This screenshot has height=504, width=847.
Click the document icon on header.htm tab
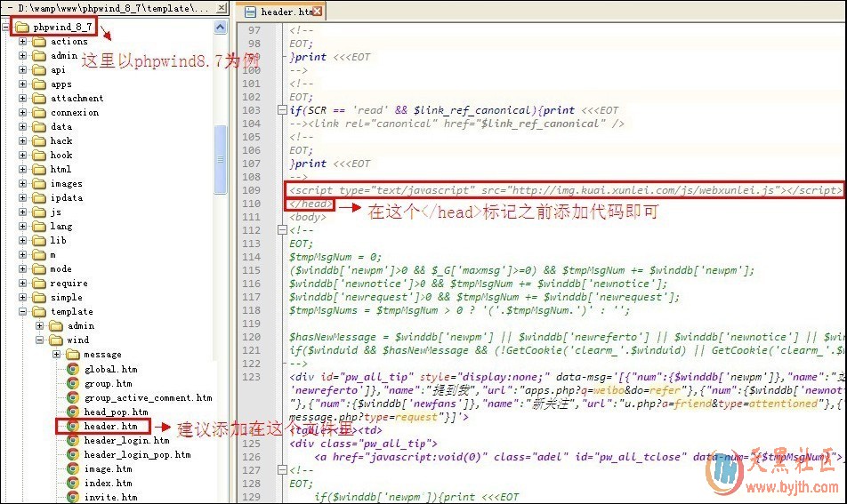(x=249, y=12)
